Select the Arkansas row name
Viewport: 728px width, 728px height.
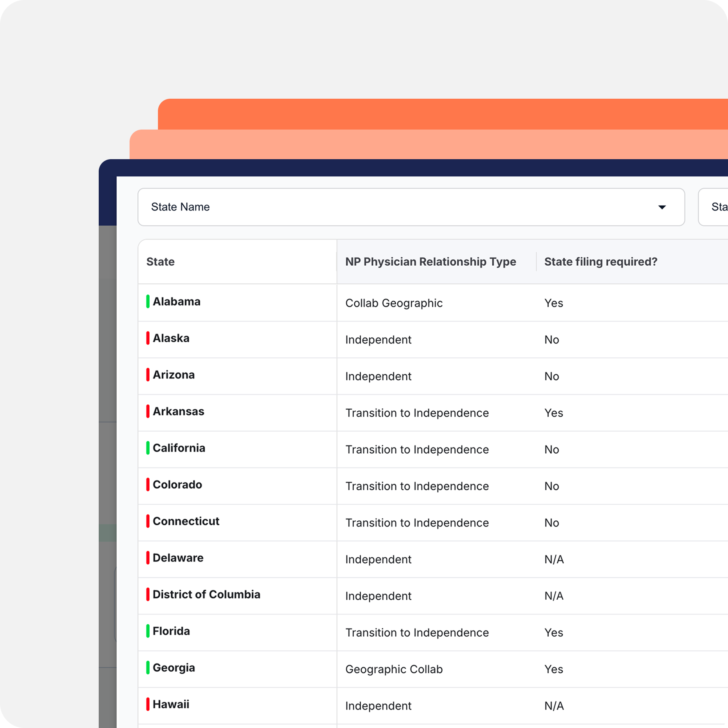[x=179, y=411]
